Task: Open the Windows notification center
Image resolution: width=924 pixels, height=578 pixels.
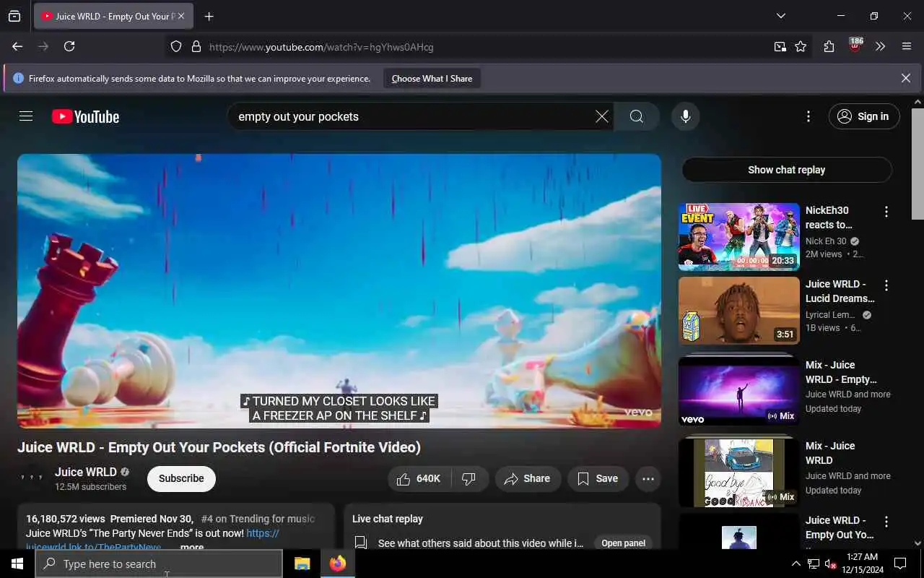Action: 900,564
